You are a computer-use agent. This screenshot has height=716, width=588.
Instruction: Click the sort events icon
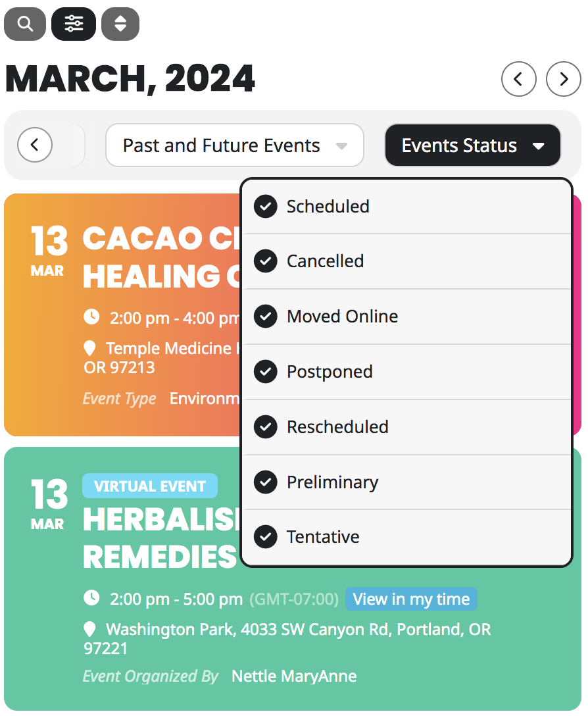click(120, 24)
